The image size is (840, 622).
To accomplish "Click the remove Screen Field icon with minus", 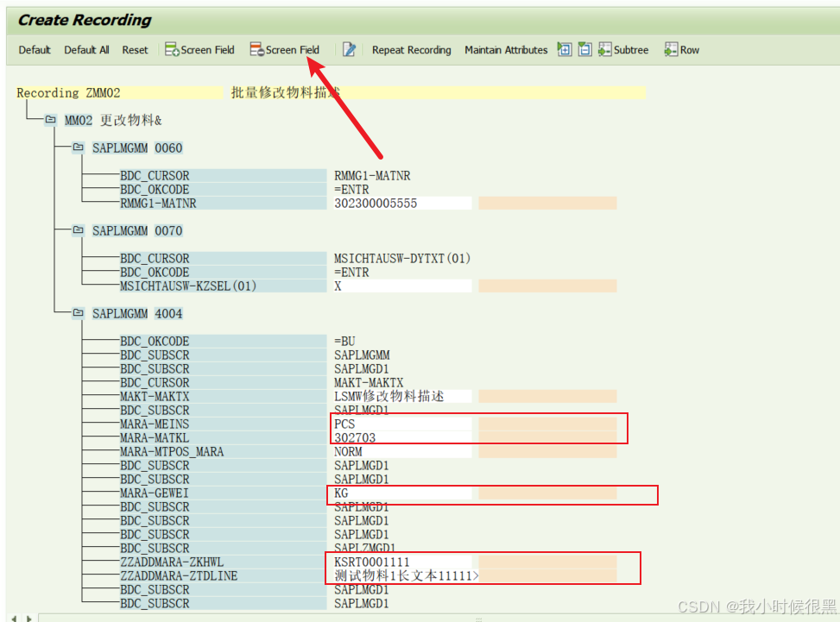I will point(256,50).
